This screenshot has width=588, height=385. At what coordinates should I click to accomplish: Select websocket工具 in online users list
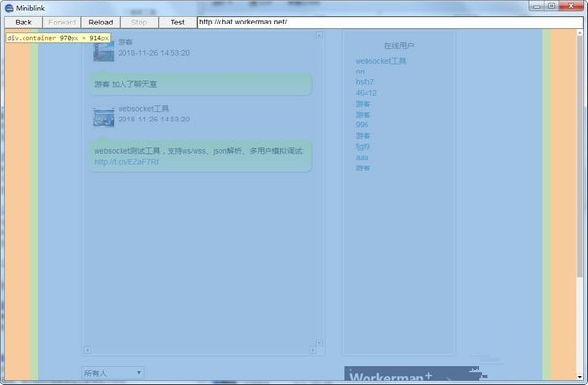380,61
